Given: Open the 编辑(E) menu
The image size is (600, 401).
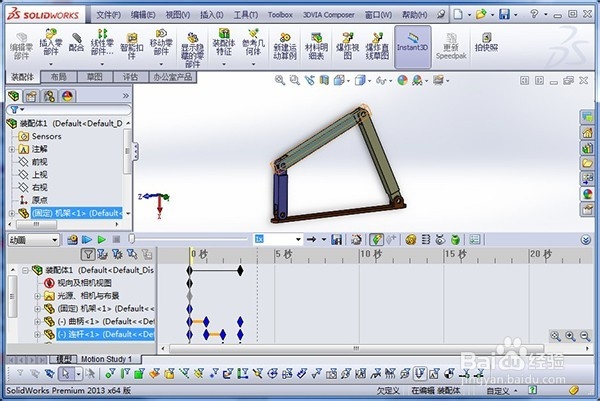Looking at the screenshot, I should 143,15.
